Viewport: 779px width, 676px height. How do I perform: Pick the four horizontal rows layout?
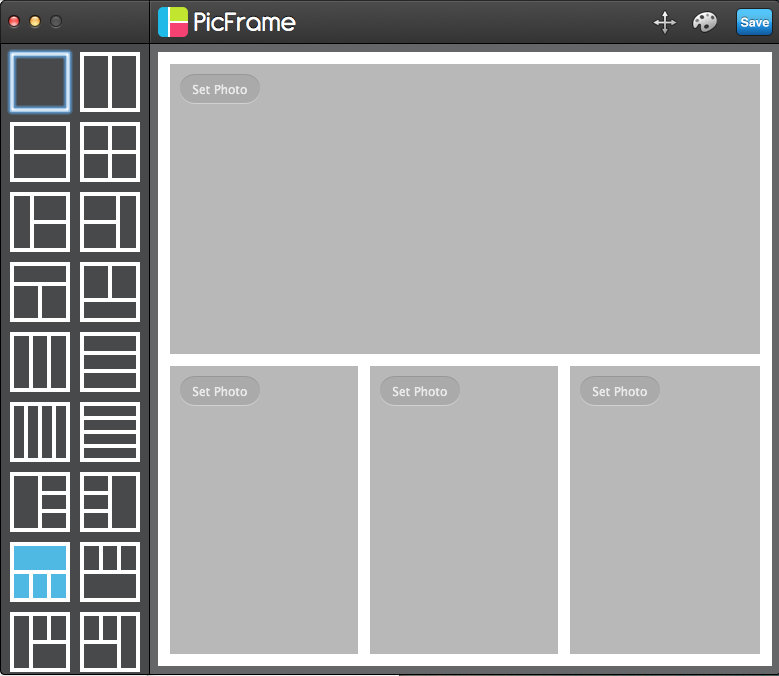tap(110, 432)
